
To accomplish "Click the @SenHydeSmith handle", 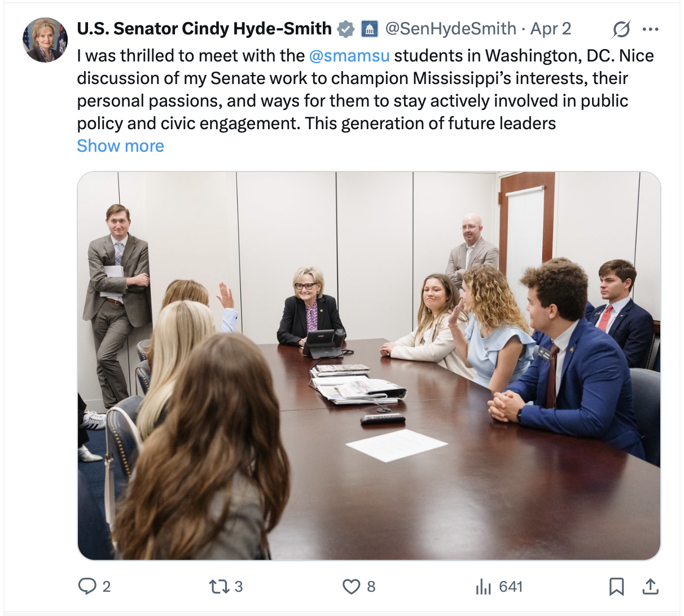I will (x=450, y=29).
